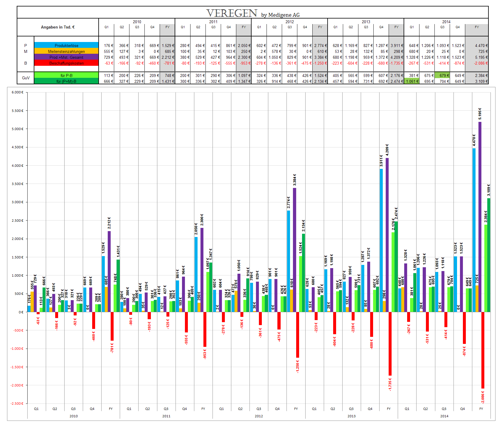
Task: Select the dark green FY 2014 bar labeled 3.109 €
Action: click(489, 255)
